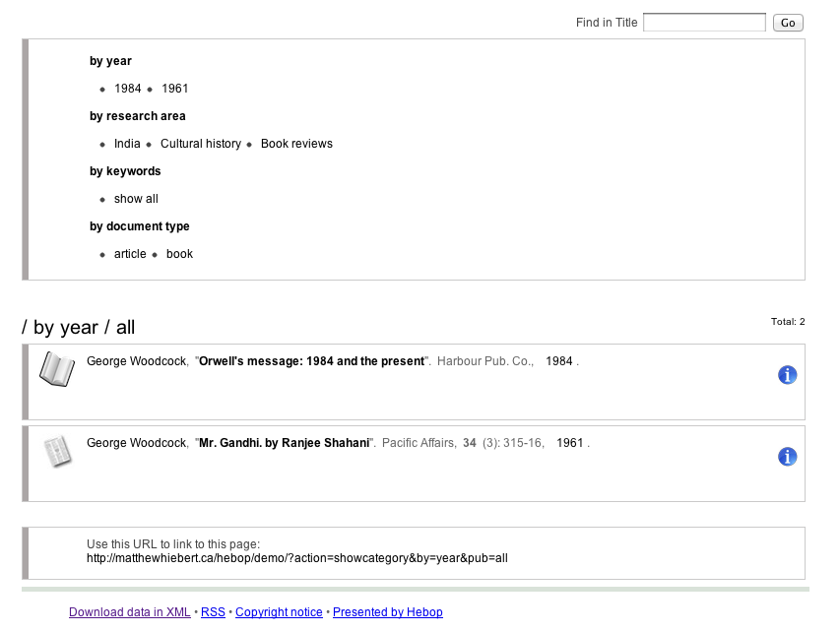Filter by Book reviews research area
Screen dimensions: 840x632
click(x=296, y=143)
